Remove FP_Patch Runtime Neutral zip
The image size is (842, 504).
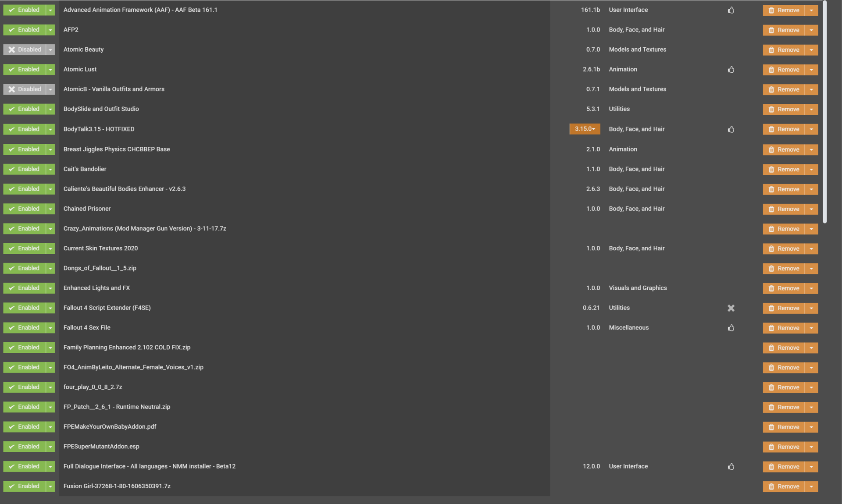(x=784, y=407)
